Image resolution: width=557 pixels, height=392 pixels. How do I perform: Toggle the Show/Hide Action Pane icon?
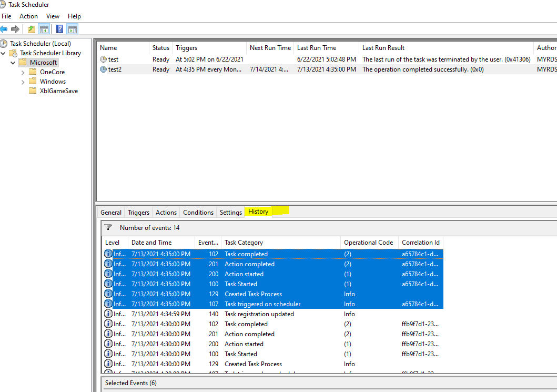[73, 29]
